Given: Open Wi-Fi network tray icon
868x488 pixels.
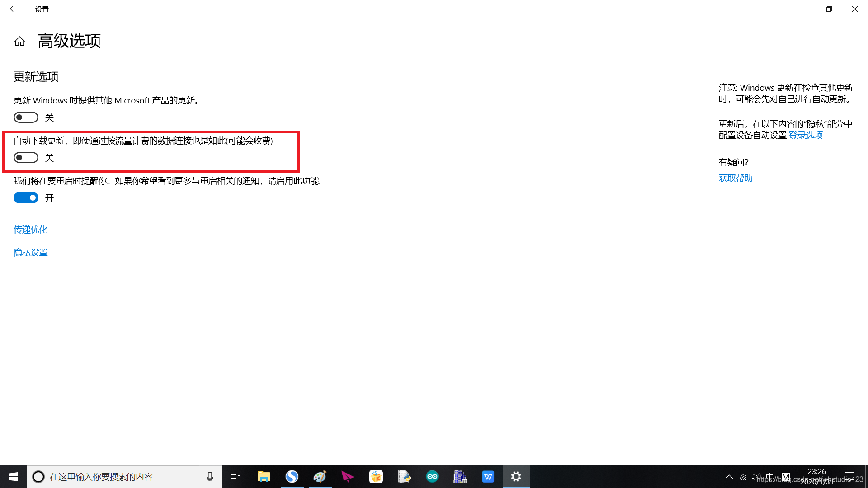Looking at the screenshot, I should (x=743, y=477).
